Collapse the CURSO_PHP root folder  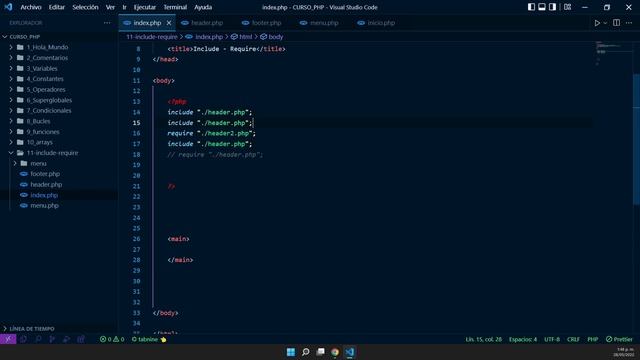[59, 37]
